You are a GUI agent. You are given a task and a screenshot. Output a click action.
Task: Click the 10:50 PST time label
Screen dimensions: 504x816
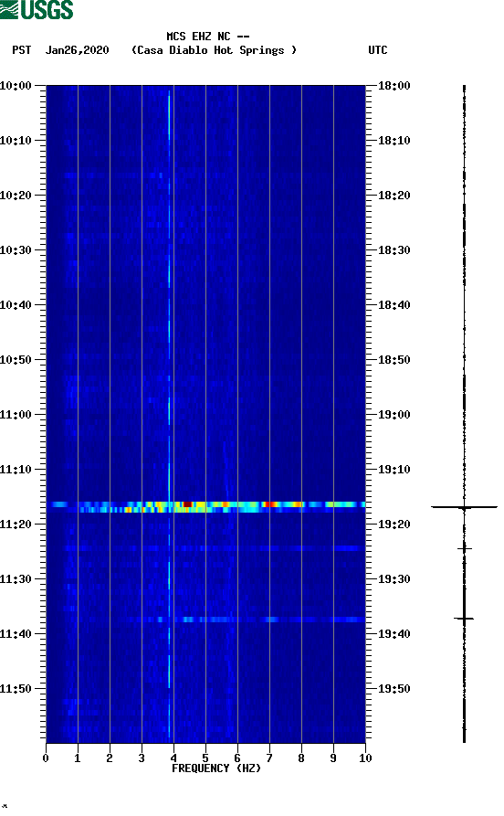tap(16, 360)
